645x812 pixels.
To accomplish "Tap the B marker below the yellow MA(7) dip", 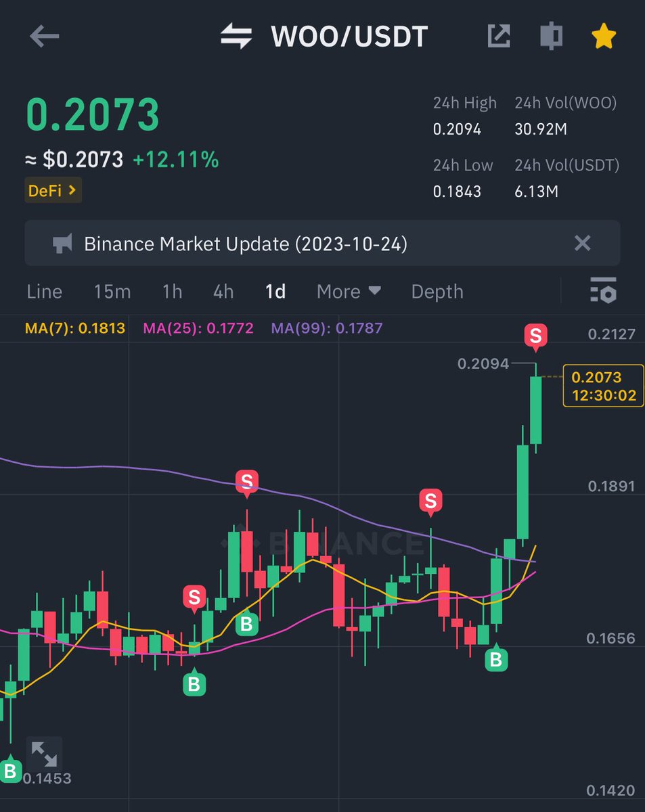I will 194,683.
